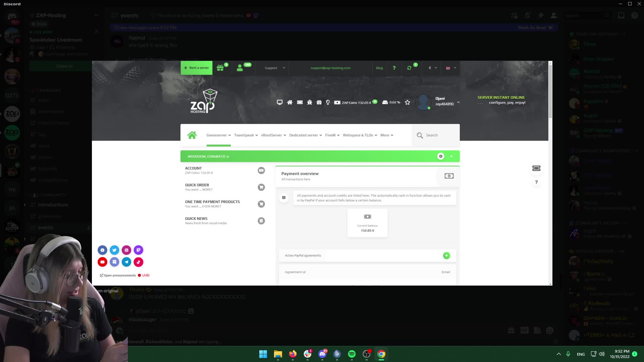The width and height of the screenshot is (644, 362).
Task: Open the YouTube social icon
Action: pyautogui.click(x=102, y=262)
